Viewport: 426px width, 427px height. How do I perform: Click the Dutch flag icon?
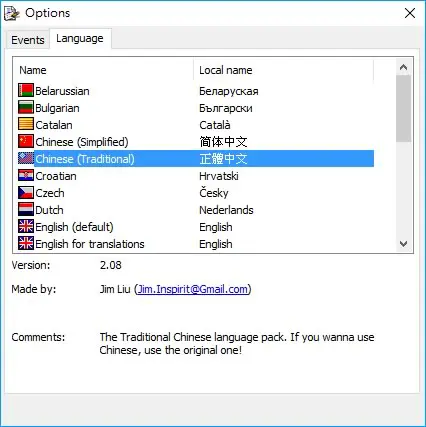pyautogui.click(x=26, y=209)
